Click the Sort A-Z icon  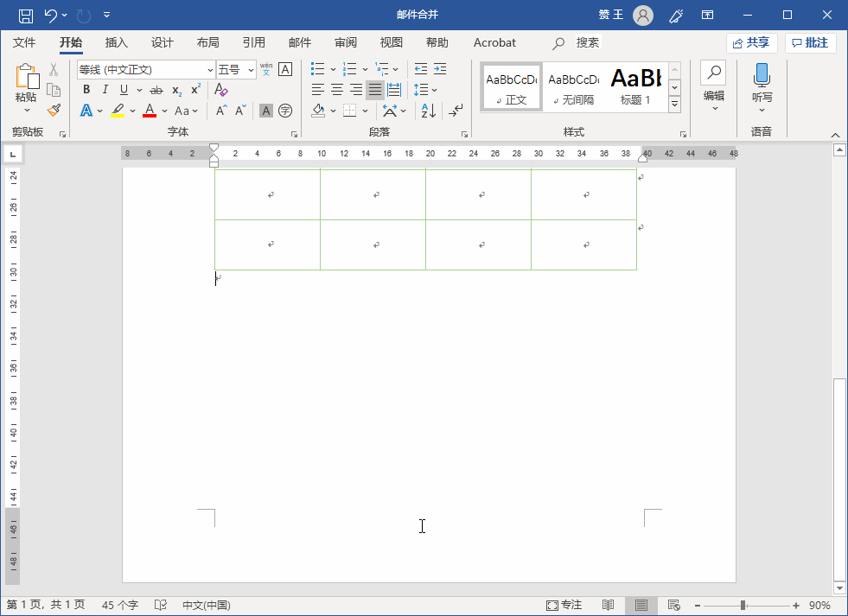[428, 111]
